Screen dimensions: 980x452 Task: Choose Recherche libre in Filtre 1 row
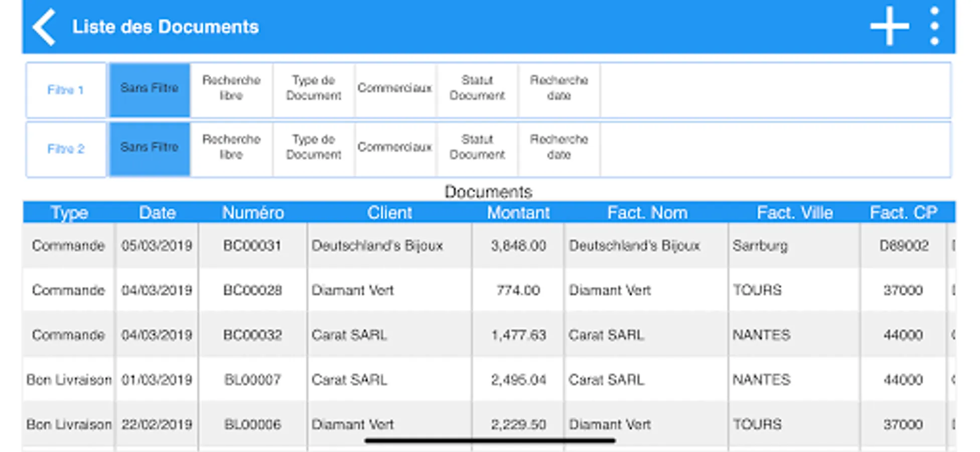click(x=231, y=90)
